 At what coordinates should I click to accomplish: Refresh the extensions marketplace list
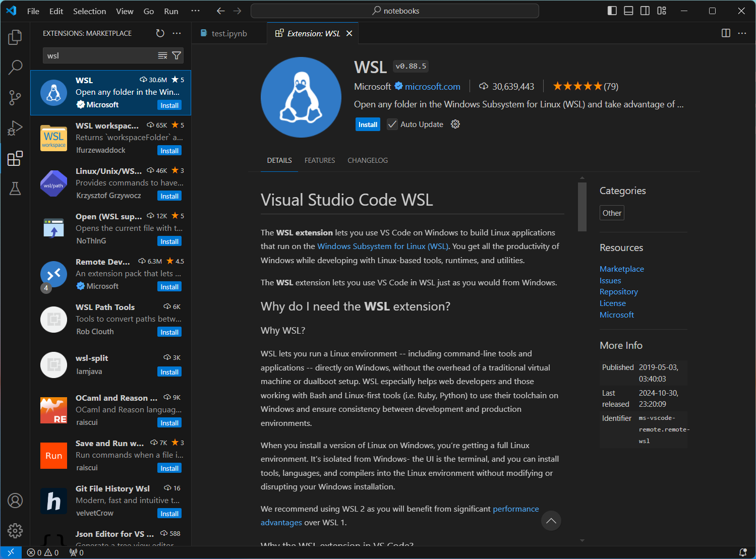(160, 33)
